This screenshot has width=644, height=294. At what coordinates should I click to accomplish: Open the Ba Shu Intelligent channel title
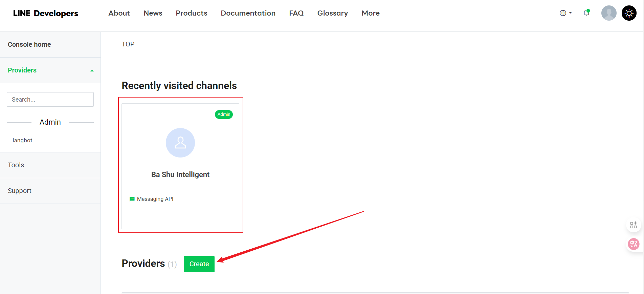[x=180, y=175]
